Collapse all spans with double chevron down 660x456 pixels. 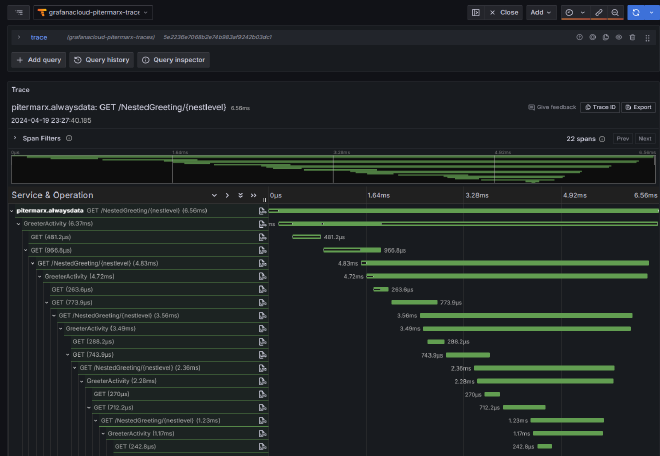[241, 195]
